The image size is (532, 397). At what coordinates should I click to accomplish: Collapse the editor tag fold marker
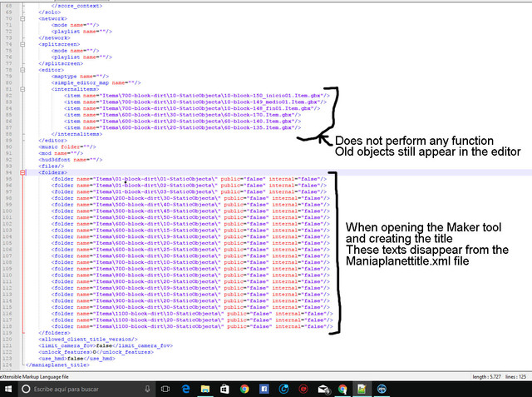point(22,70)
